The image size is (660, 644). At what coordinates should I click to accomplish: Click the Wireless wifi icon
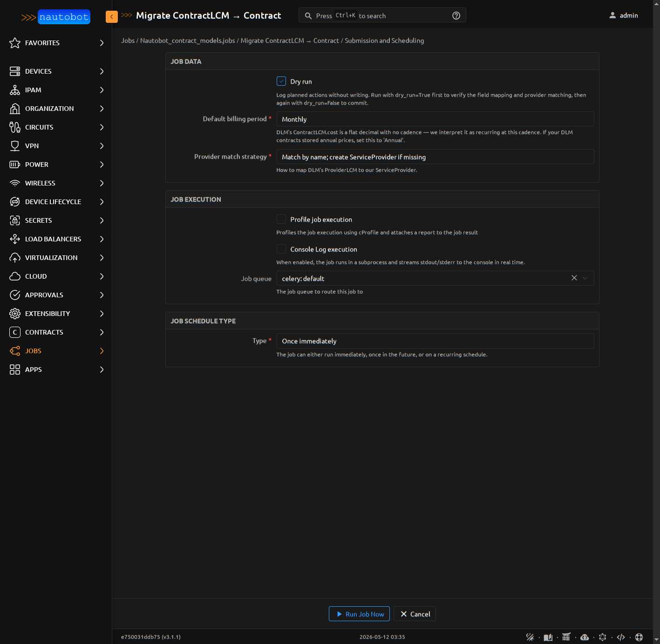[15, 183]
